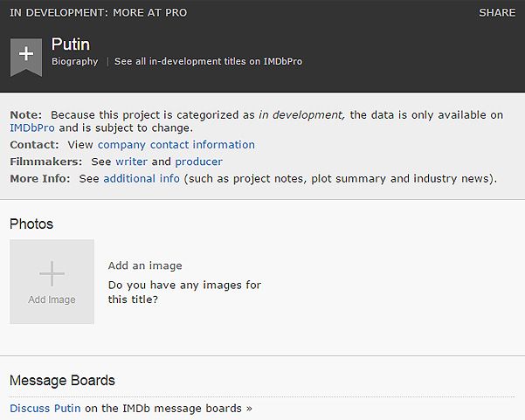Image resolution: width=525 pixels, height=420 pixels.
Task: Click the 'Note:' label
Action: point(26,115)
